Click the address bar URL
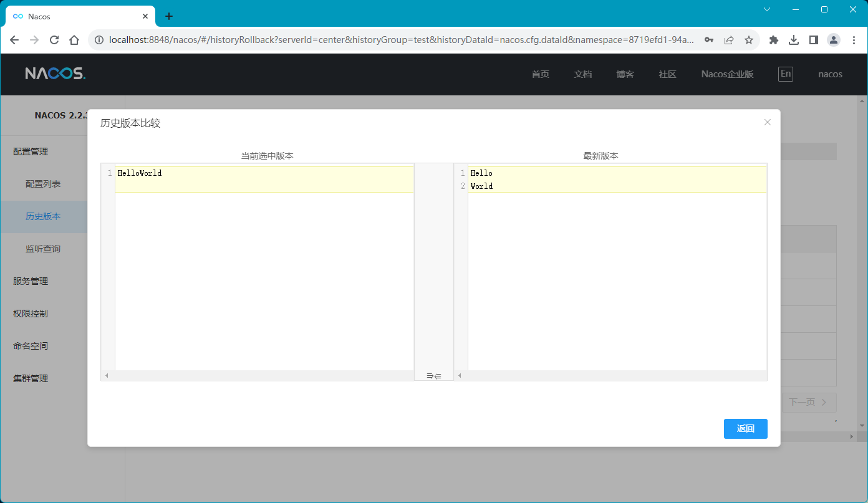Viewport: 868px width, 503px height. pyautogui.click(x=401, y=40)
